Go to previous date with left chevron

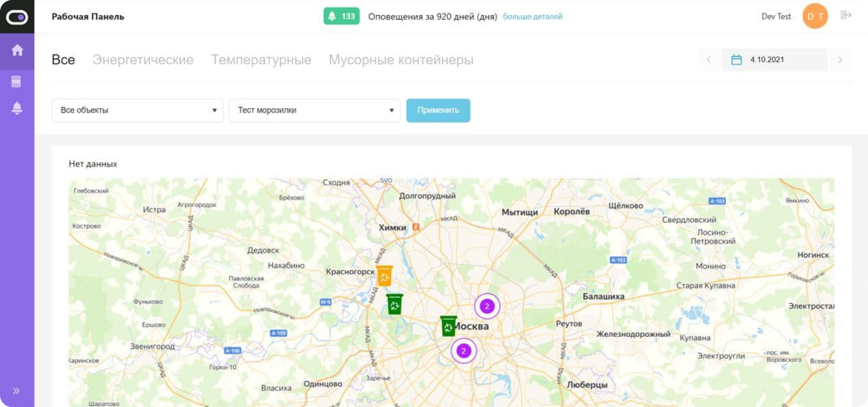708,60
